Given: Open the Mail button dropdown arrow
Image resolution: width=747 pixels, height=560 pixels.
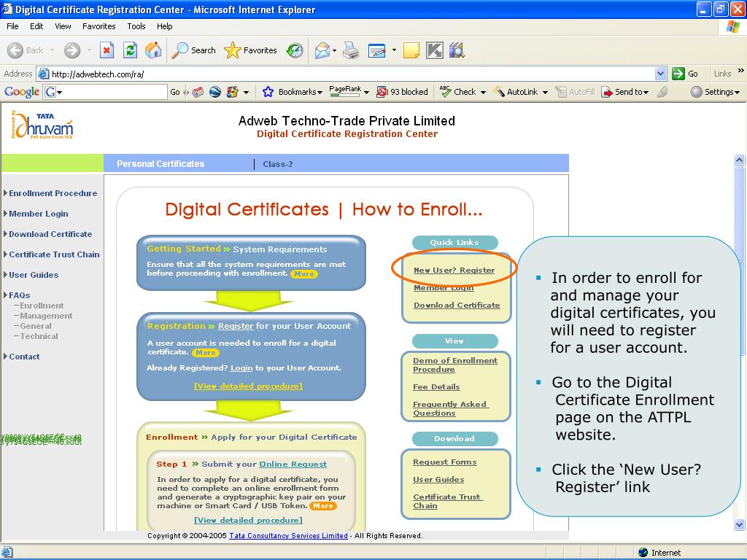Looking at the screenshot, I should click(x=334, y=50).
